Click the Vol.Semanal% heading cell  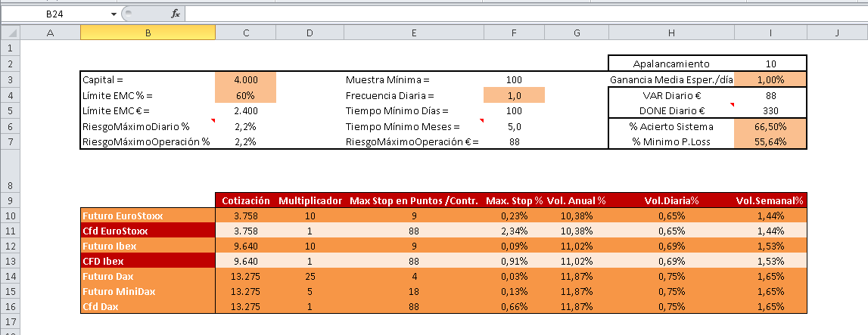point(770,200)
